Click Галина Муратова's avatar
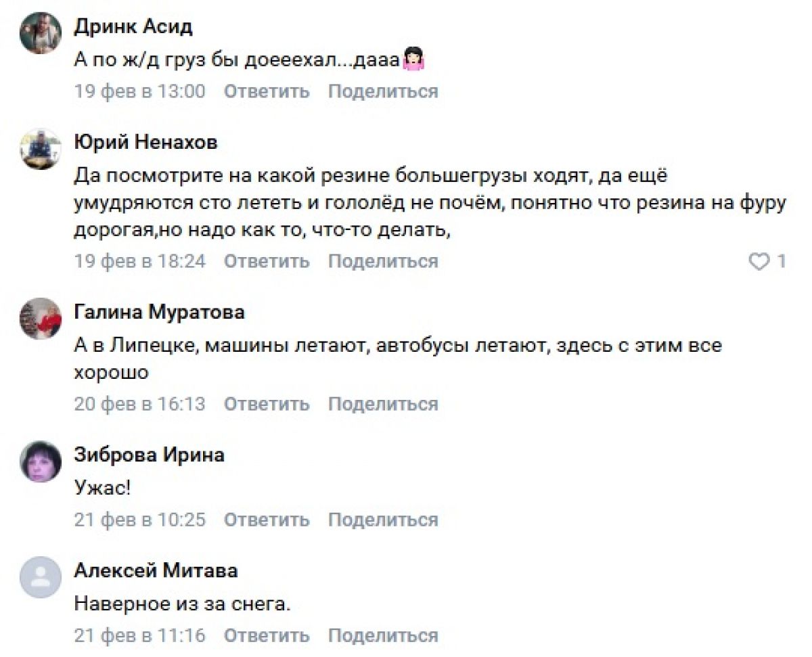Screen dimensions: 812x657 [x=41, y=318]
